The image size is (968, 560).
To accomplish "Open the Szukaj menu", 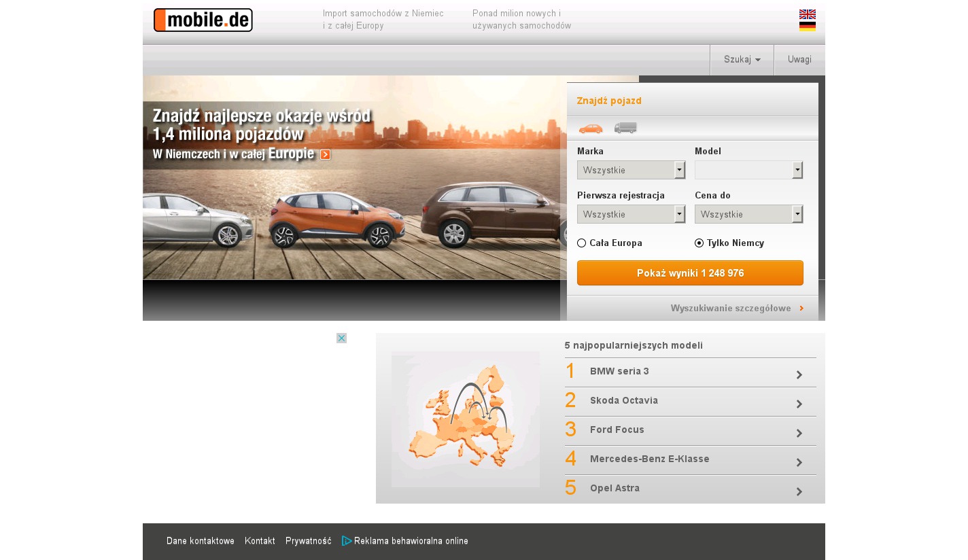I will click(x=742, y=60).
